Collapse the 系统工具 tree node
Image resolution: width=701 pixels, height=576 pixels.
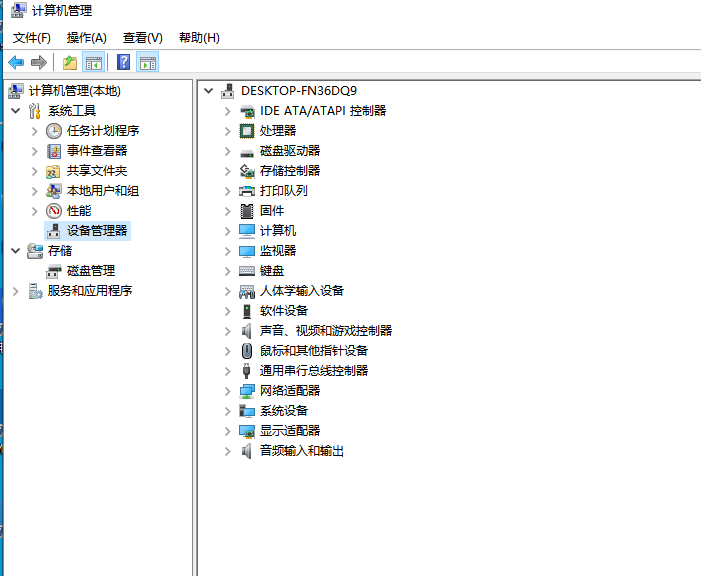coord(16,111)
